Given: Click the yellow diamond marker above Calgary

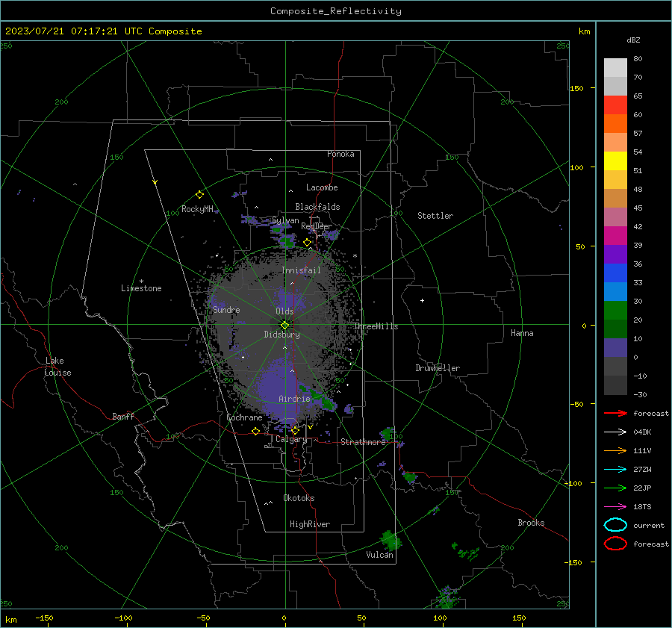Looking at the screenshot, I should click(295, 430).
